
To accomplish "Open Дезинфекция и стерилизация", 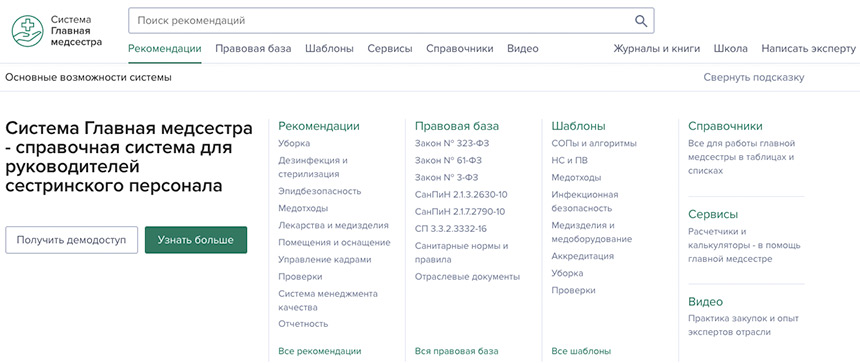I will tap(313, 167).
